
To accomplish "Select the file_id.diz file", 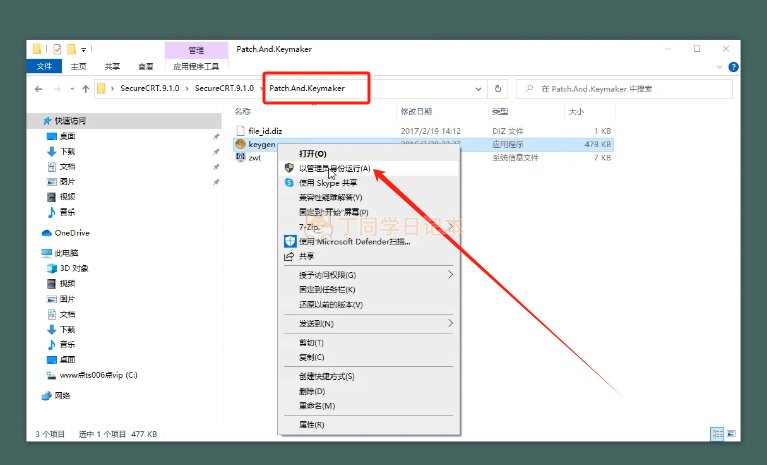I will click(x=265, y=131).
